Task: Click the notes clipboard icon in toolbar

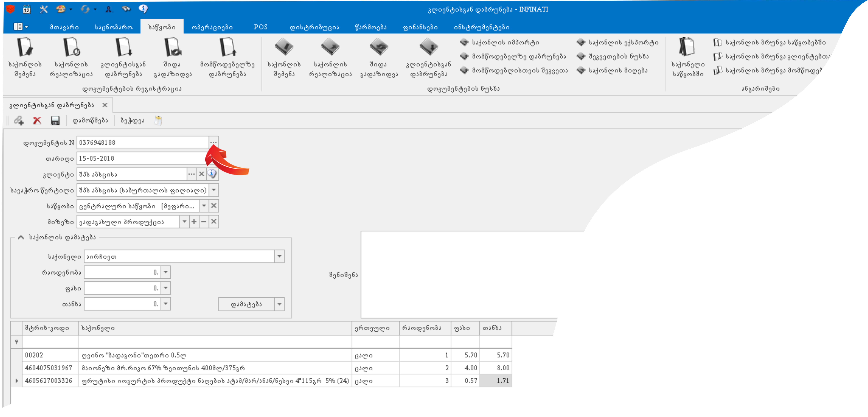Action: click(158, 120)
